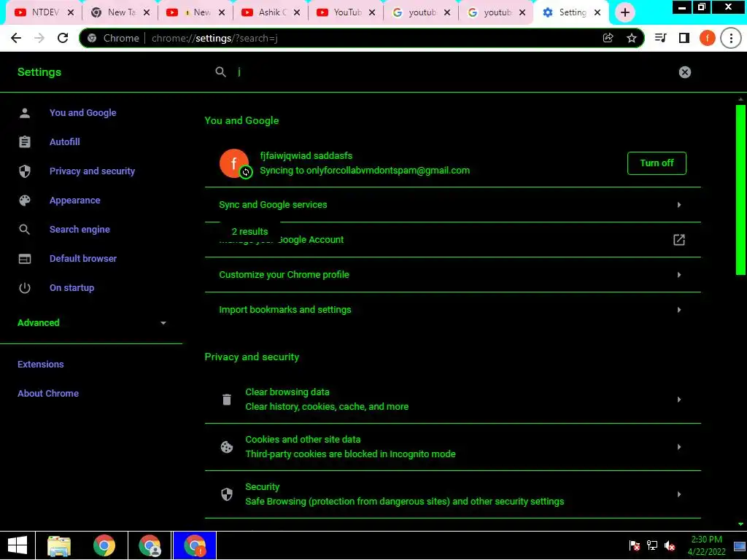Open a new tab with the plus button

(x=625, y=12)
